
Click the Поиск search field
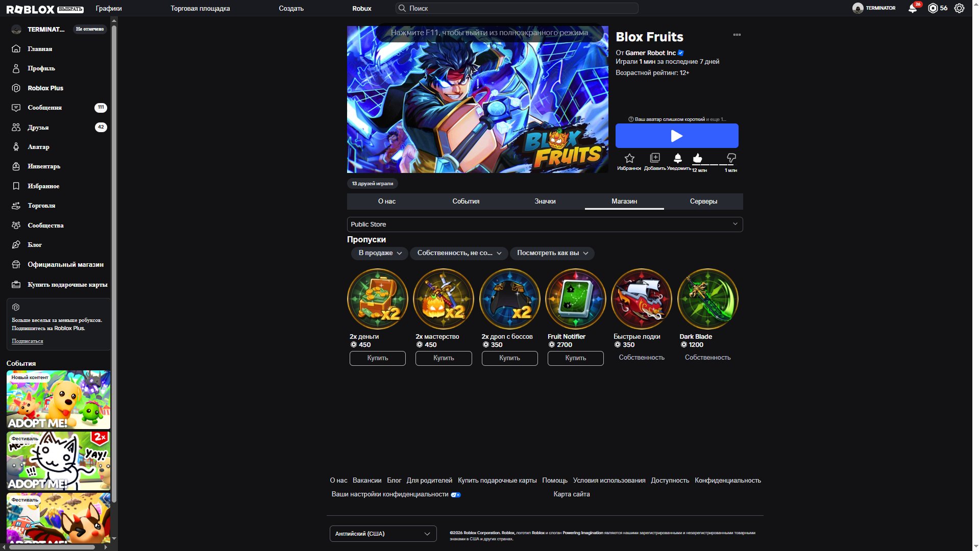[517, 8]
